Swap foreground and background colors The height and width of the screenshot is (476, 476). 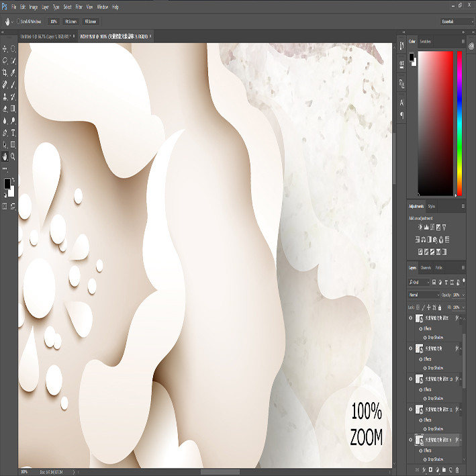click(x=13, y=180)
